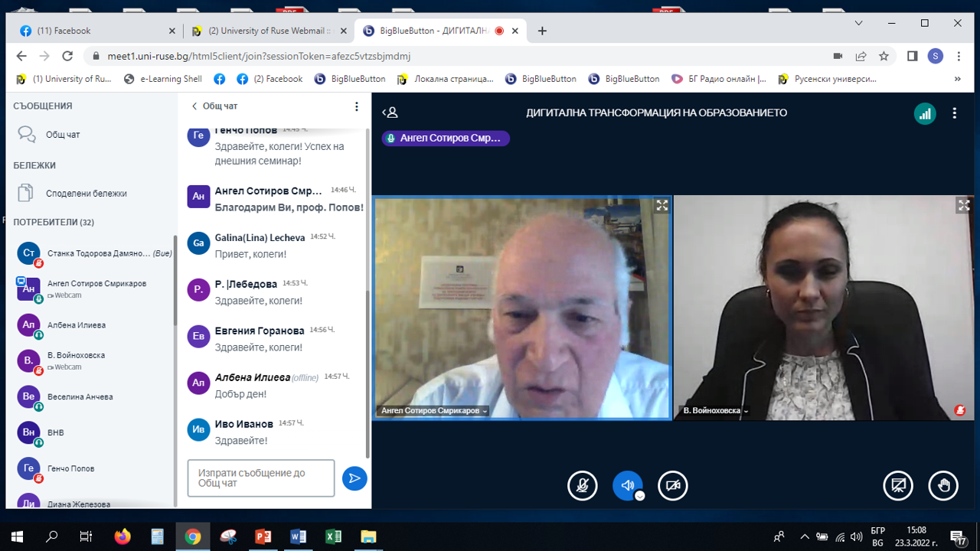Screen dimensions: 980x551
Task: Click the chat message input field
Action: click(x=260, y=478)
